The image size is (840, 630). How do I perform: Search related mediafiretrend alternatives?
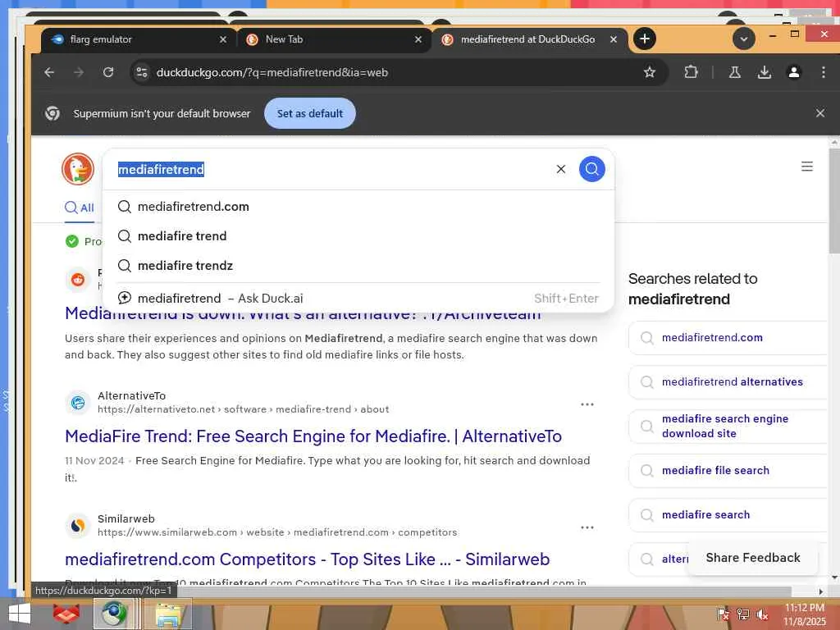(728, 382)
